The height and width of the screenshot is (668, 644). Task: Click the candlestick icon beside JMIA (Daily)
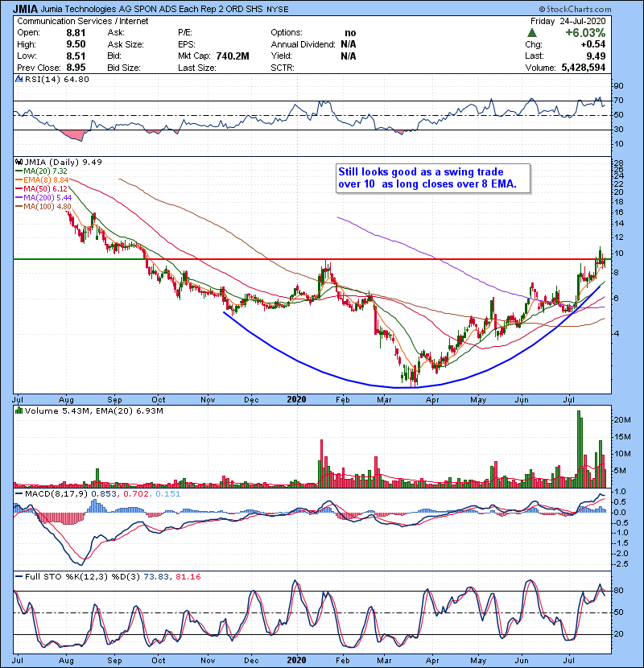pyautogui.click(x=19, y=162)
